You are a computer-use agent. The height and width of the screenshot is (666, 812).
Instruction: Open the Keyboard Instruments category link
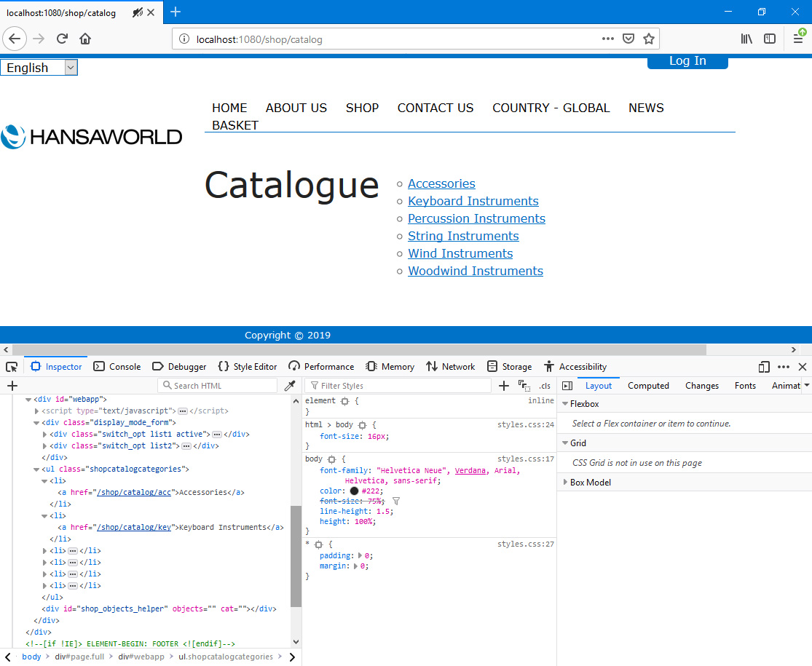pos(473,202)
